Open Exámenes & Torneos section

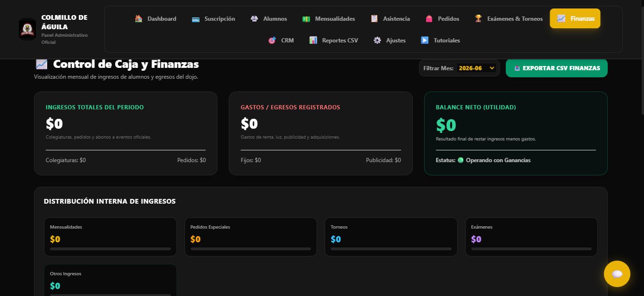tap(509, 19)
